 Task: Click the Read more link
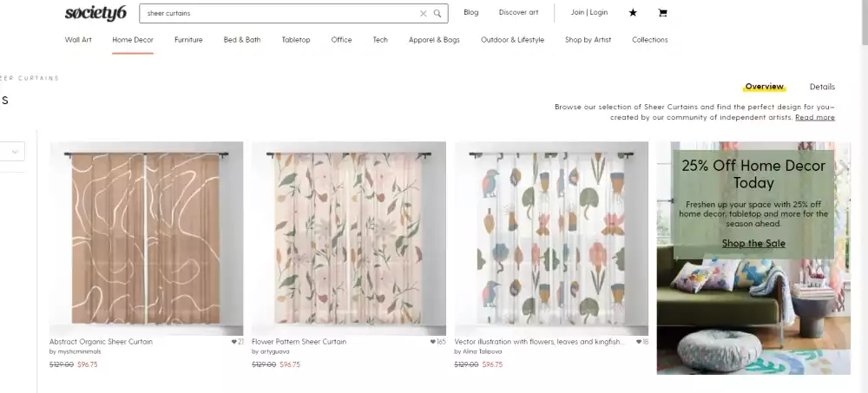tap(815, 117)
